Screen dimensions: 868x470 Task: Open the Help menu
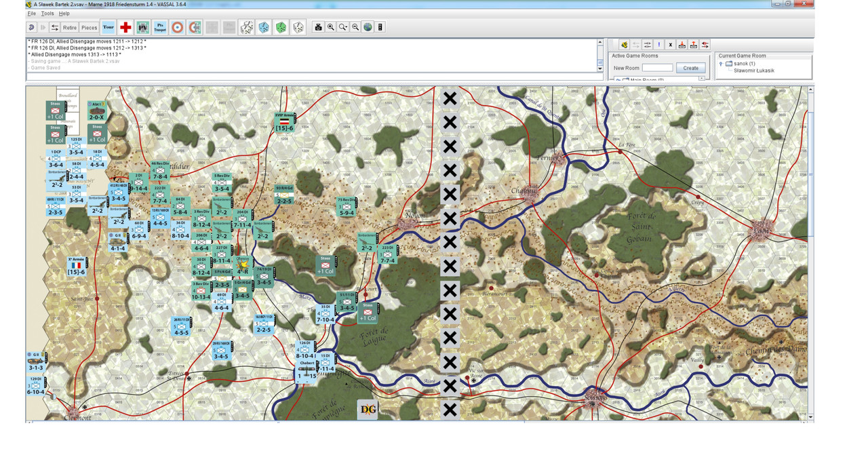(64, 14)
